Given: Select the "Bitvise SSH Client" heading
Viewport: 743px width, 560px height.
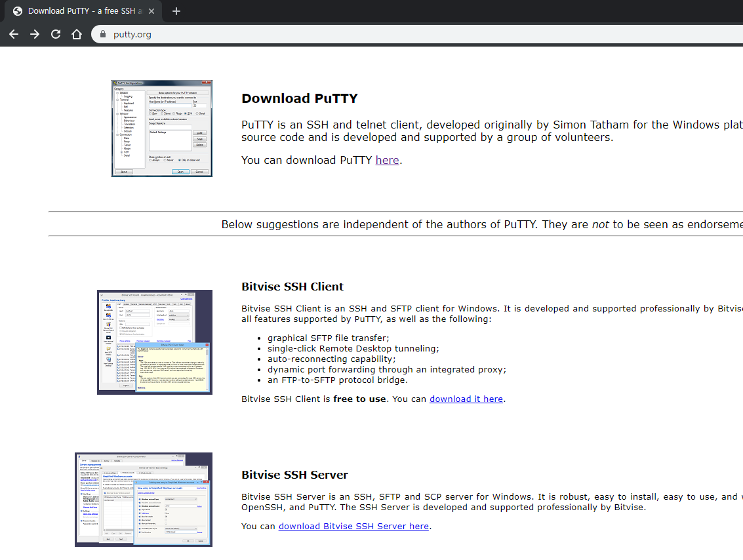Looking at the screenshot, I should 292,287.
